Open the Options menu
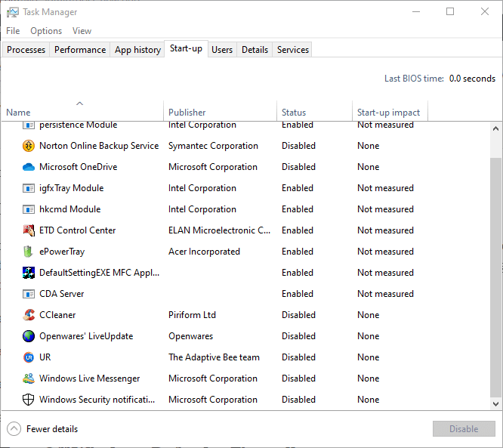The image size is (503, 448). pyautogui.click(x=46, y=31)
